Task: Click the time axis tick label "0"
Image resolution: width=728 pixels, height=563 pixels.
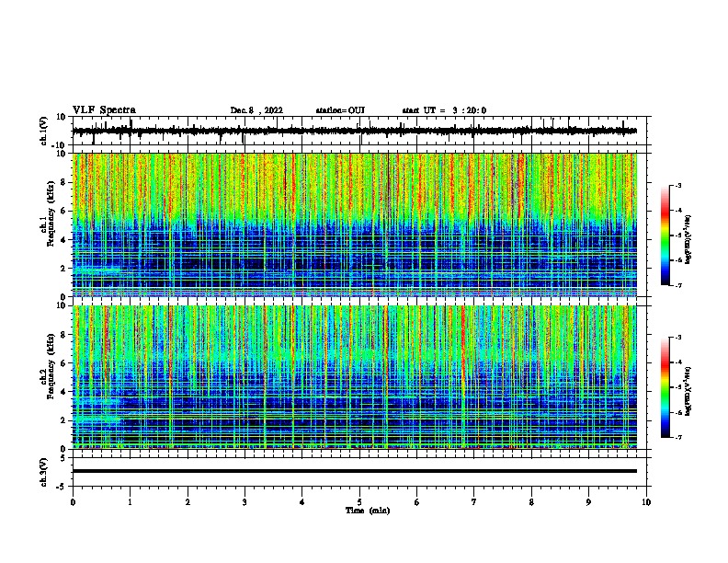Action: click(x=73, y=502)
